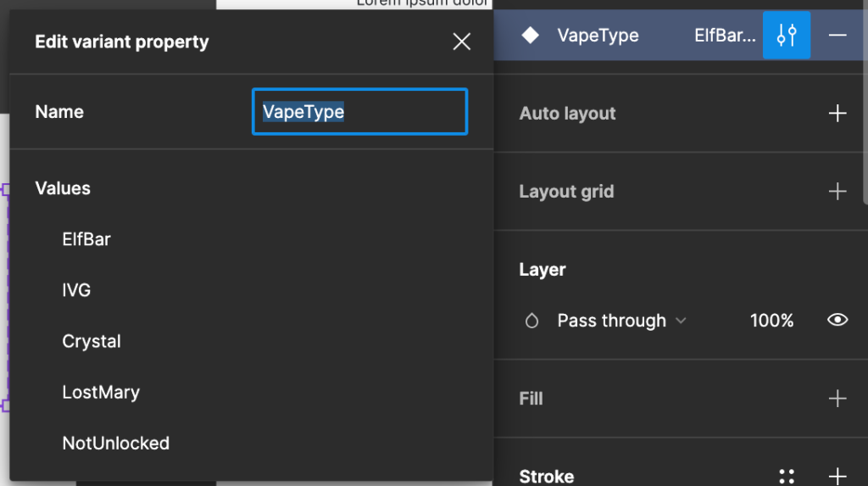Click the 100% layer opacity field
Viewport: 868px width, 486px height.
click(x=771, y=321)
